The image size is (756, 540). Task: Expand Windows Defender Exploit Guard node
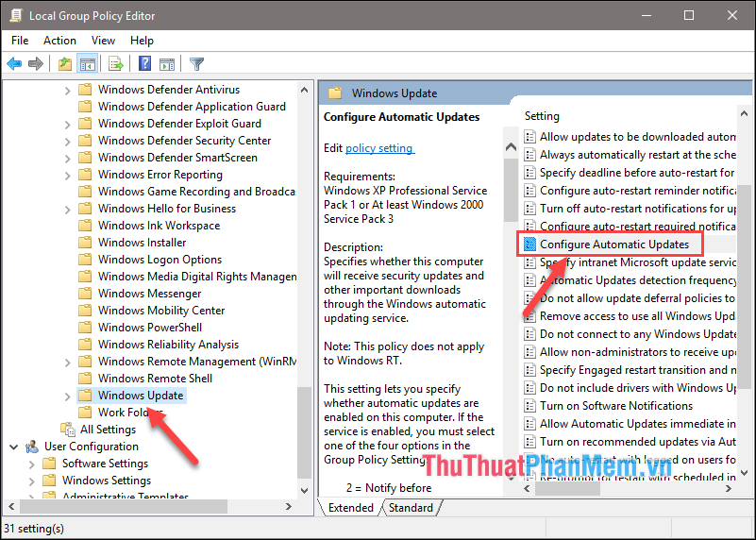68,125
